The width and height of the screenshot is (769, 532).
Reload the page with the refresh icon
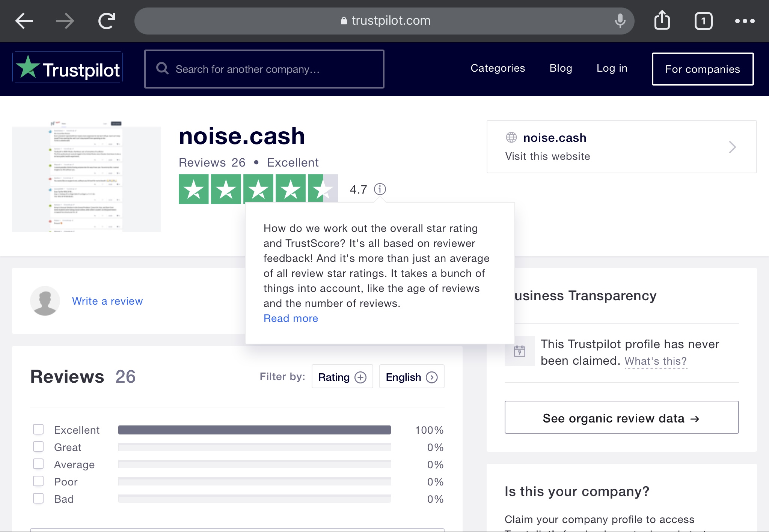(107, 21)
